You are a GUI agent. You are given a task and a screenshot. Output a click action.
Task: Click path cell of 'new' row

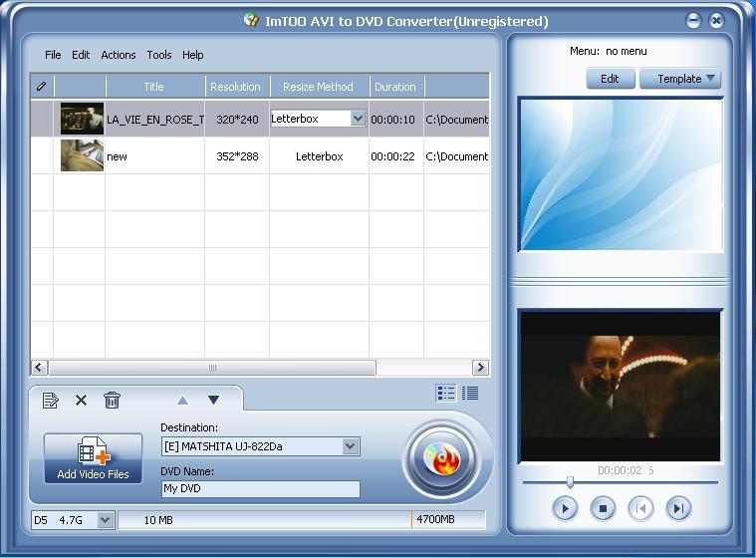456,156
